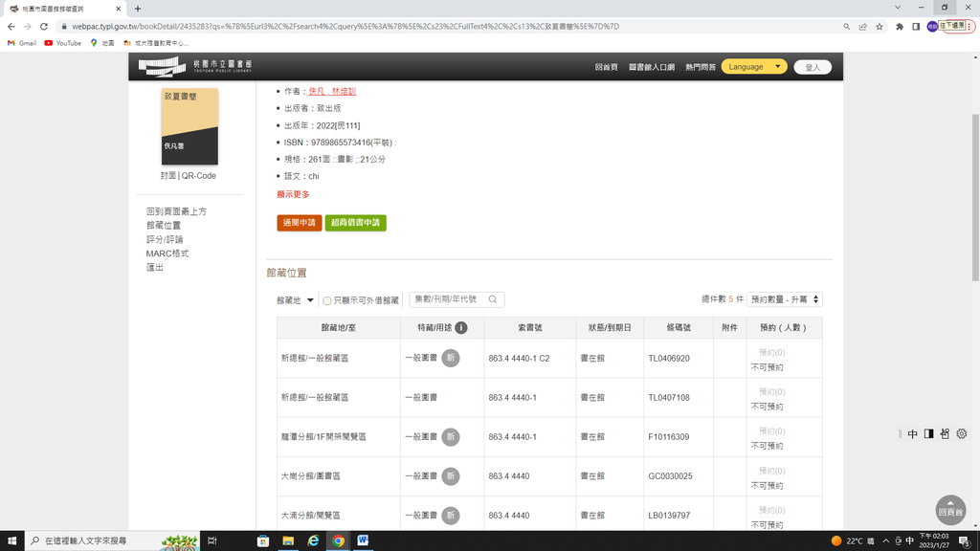Open the Language dropdown
This screenshot has height=551, width=980.
coord(753,67)
